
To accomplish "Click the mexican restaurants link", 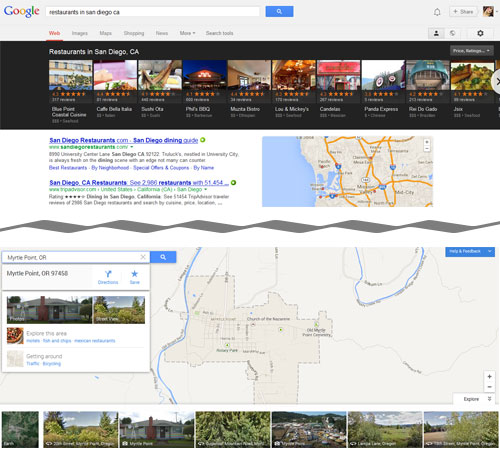I will pos(94,341).
